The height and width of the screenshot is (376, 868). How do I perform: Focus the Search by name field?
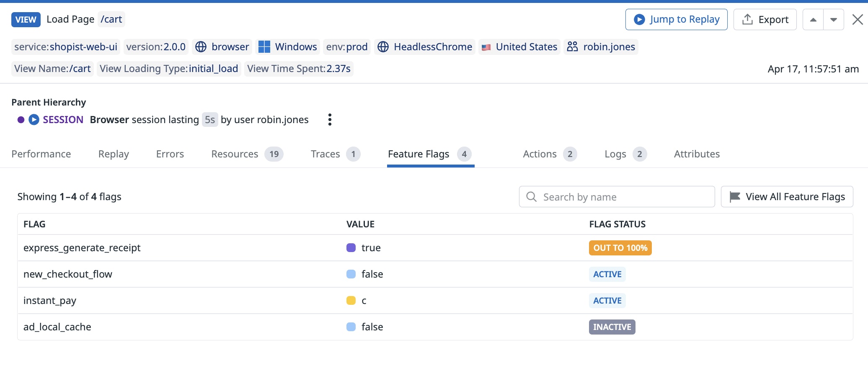click(x=624, y=197)
